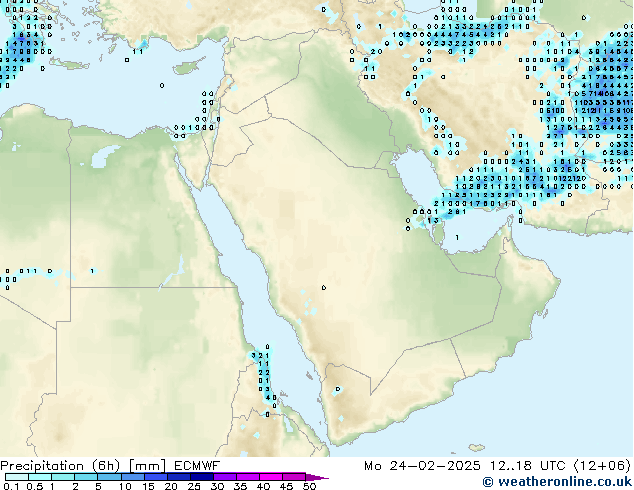Pick the 45–50 mm legend swatch
The height and width of the screenshot is (490, 634).
tap(294, 477)
